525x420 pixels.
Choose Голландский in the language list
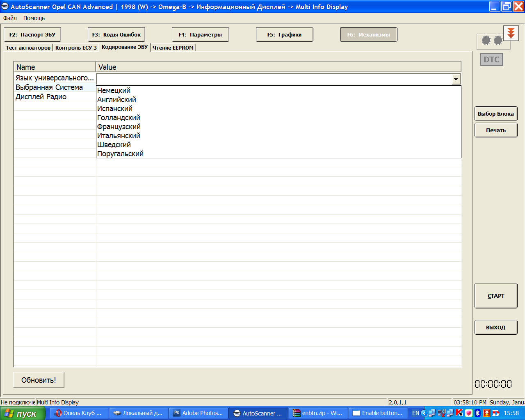point(278,118)
